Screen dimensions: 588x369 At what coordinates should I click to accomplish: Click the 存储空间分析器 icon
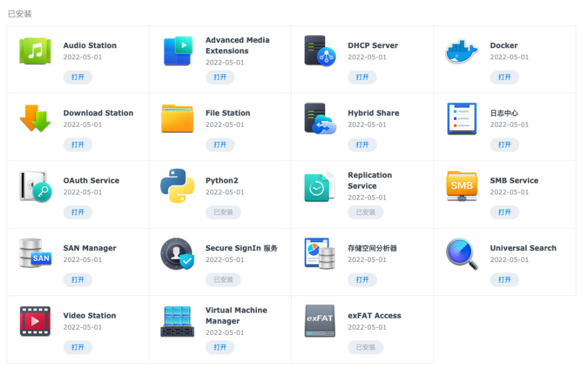coord(320,253)
